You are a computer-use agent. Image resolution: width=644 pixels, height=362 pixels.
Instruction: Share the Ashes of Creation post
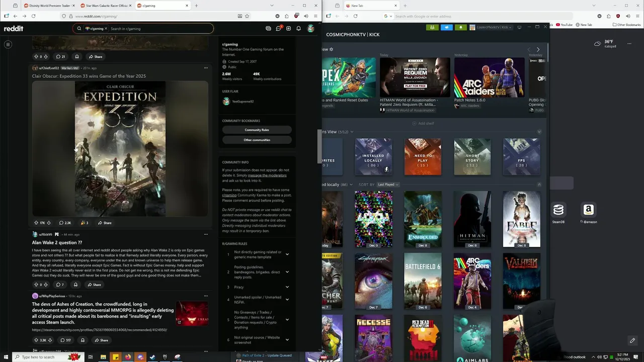[x=101, y=340]
